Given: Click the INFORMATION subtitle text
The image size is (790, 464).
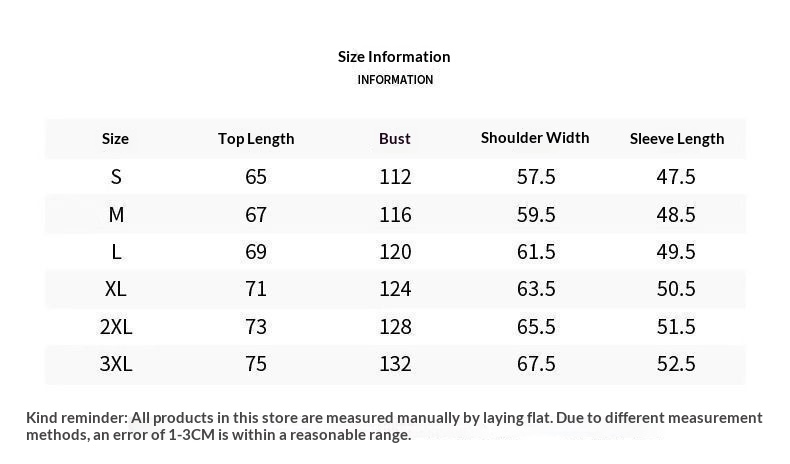Looking at the screenshot, I should pyautogui.click(x=395, y=80).
